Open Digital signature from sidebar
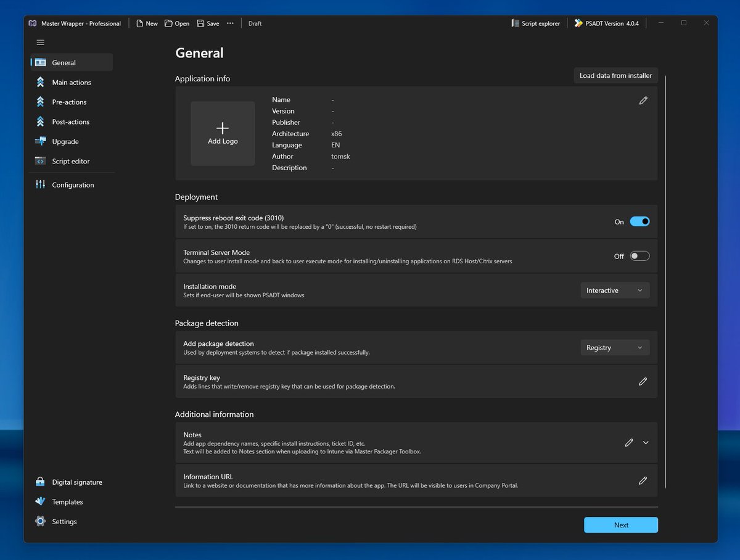740x560 pixels. click(72, 482)
